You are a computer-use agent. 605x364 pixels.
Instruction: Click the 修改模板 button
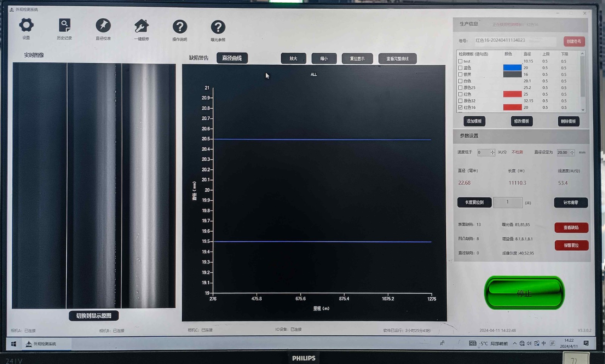point(522,121)
